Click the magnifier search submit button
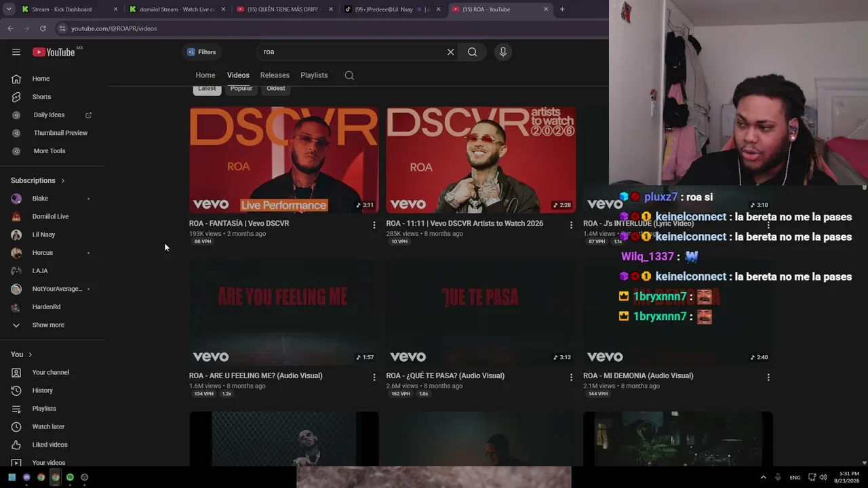Image resolution: width=868 pixels, height=488 pixels. pos(473,52)
